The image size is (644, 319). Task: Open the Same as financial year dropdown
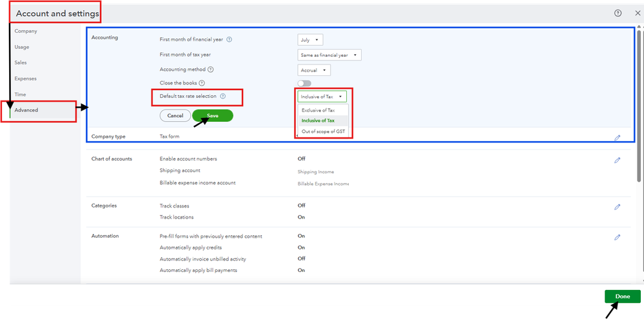[x=329, y=55]
